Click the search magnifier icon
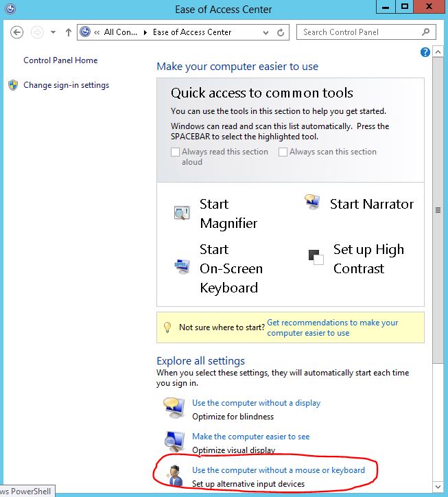 426,32
